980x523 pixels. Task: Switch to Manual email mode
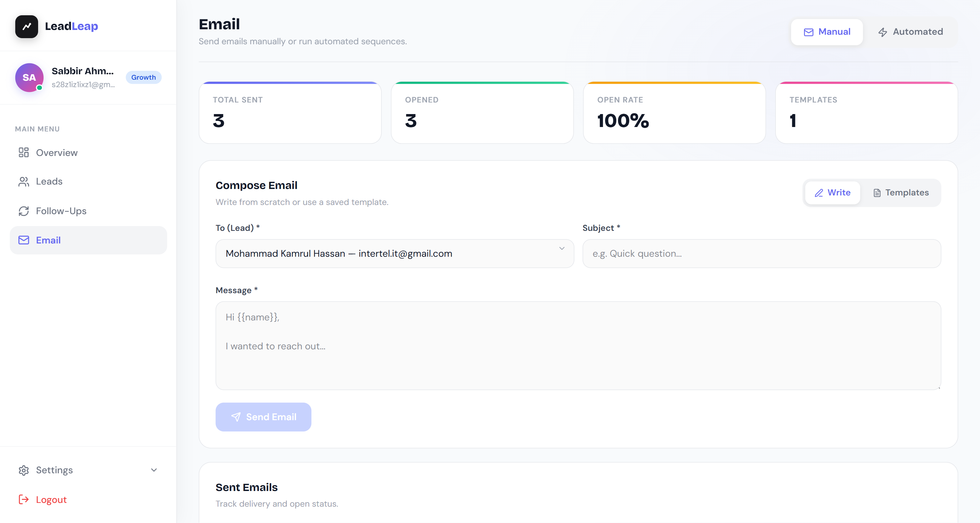827,32
